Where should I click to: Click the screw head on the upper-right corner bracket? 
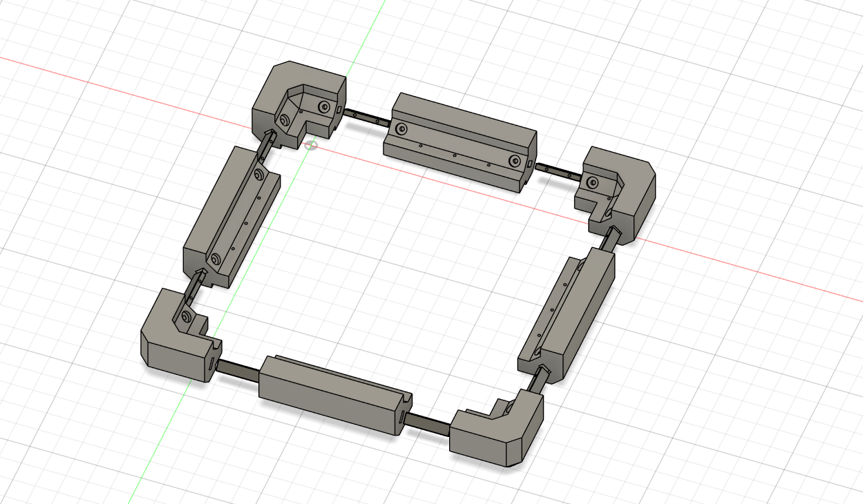[x=593, y=182]
